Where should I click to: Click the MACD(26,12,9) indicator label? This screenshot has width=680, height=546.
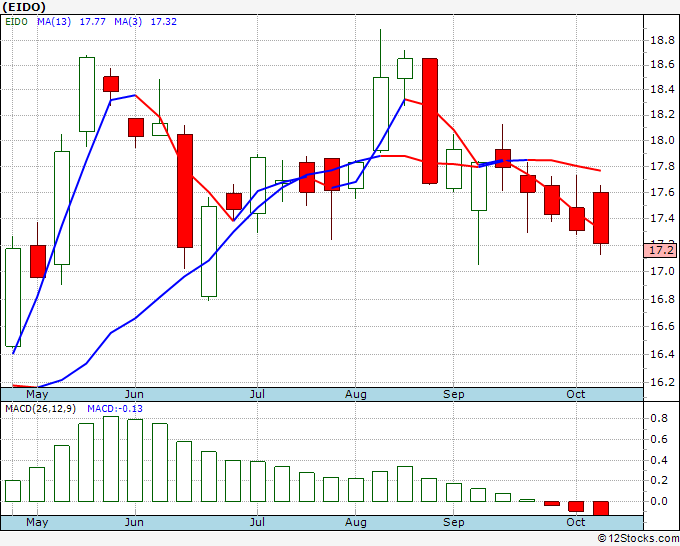coord(40,409)
